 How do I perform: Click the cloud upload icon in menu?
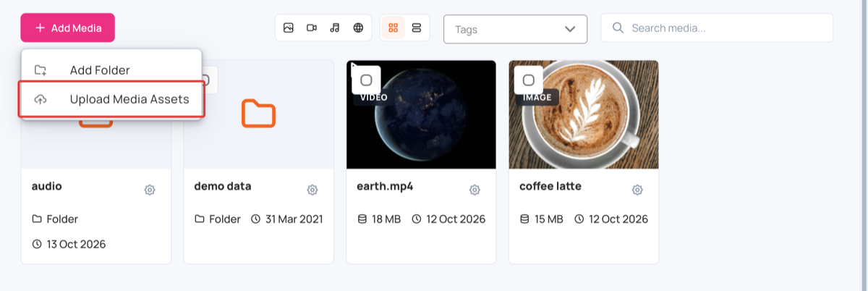point(41,99)
